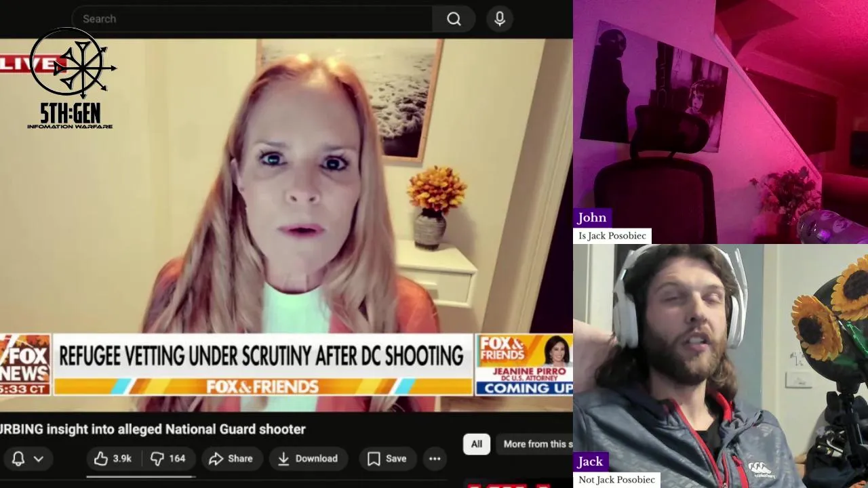The width and height of the screenshot is (868, 488).
Task: Click the Jeanine Pirro Coming Up graphic
Action: pos(524,365)
